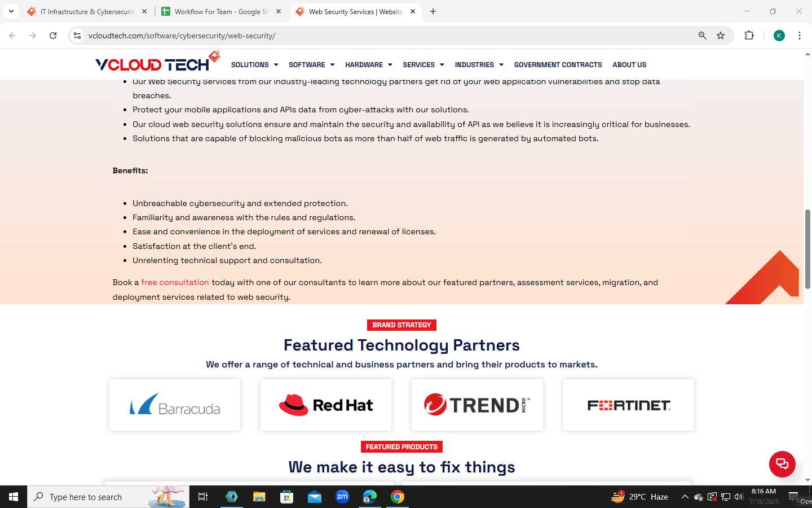The height and width of the screenshot is (508, 812).
Task: Open Zoom from the taskbar
Action: point(342,497)
